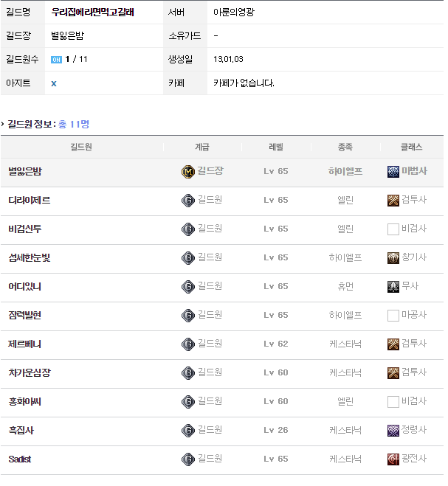The height and width of the screenshot is (486, 448).
Task: Click the gold guild master rank badge
Action: [x=187, y=171]
